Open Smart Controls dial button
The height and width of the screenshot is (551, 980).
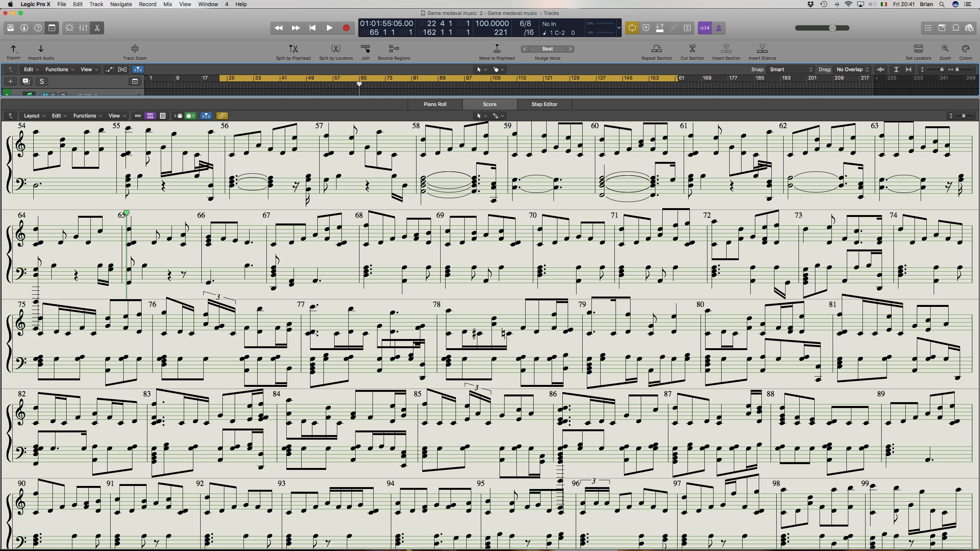[70, 28]
